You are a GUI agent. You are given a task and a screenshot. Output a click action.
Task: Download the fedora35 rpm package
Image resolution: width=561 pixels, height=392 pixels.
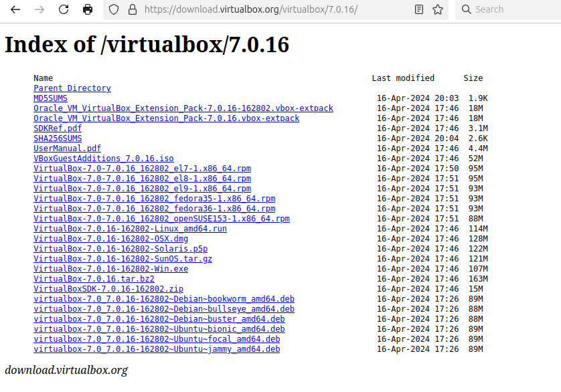[x=155, y=198]
